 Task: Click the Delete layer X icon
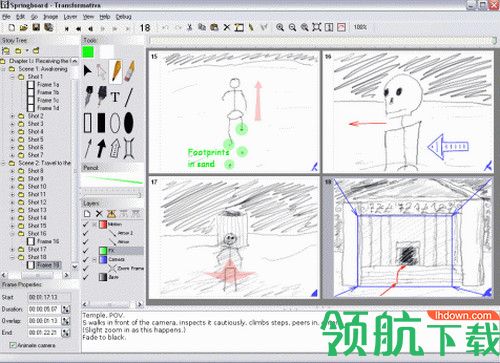[x=99, y=214]
